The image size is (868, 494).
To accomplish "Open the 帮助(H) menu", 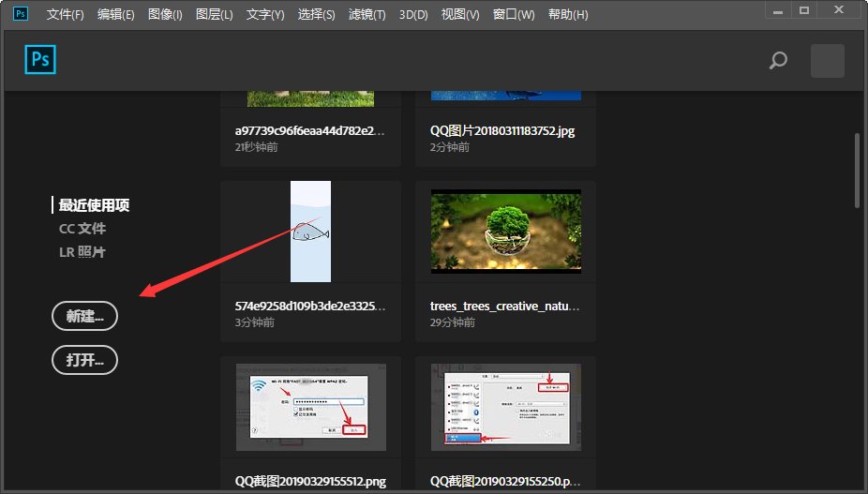I will tap(568, 14).
